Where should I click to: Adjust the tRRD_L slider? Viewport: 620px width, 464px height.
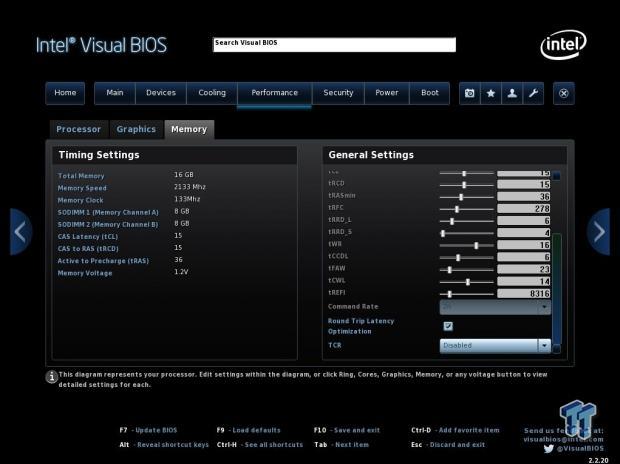click(x=467, y=221)
